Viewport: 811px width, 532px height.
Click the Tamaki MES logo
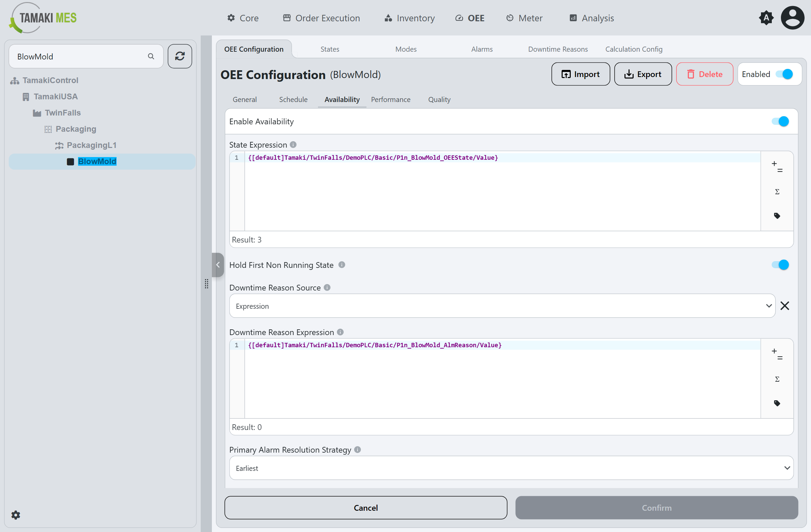point(43,18)
